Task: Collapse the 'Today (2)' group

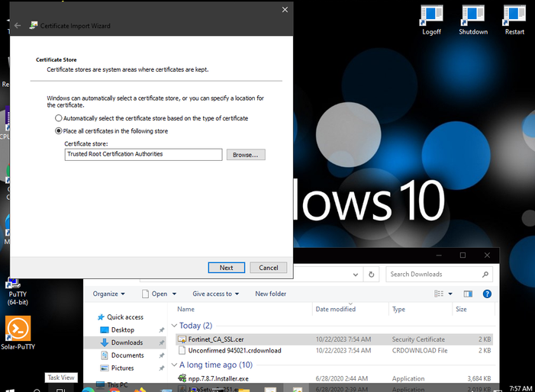Action: (174, 326)
